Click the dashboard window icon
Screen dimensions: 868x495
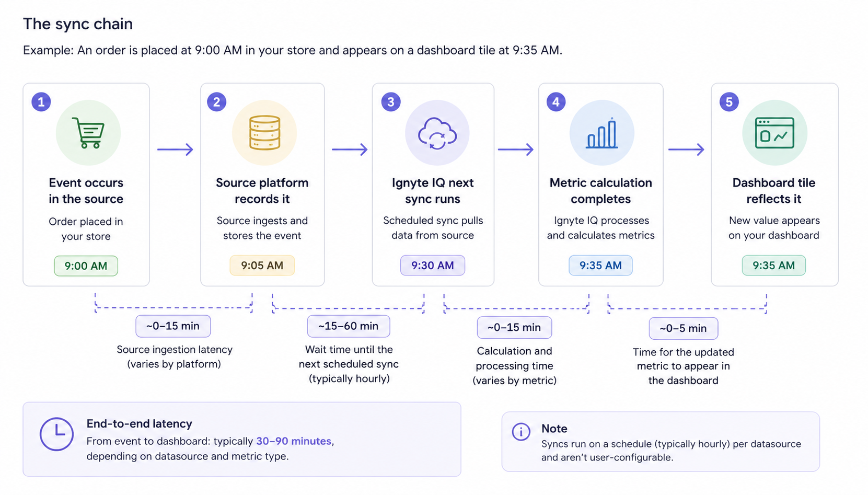point(774,133)
